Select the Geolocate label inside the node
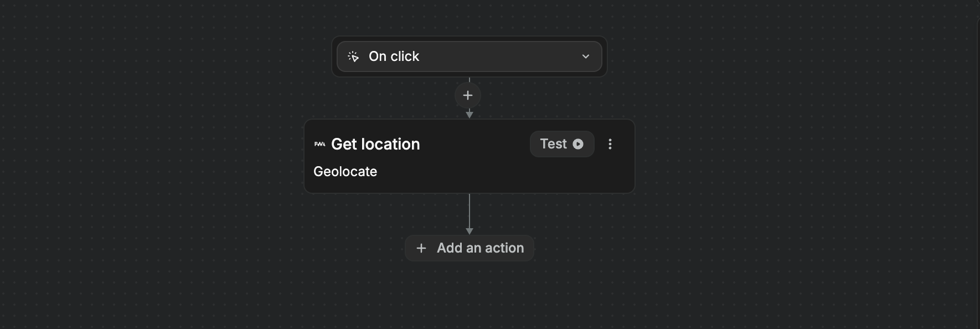Image resolution: width=980 pixels, height=329 pixels. coord(345,172)
